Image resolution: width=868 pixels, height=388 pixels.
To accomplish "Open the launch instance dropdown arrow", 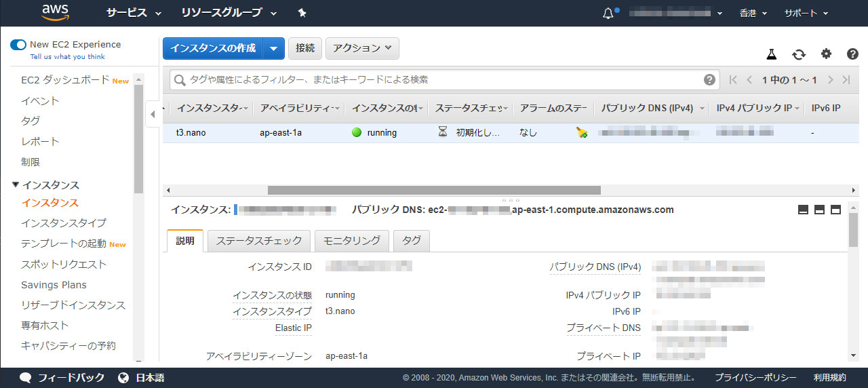I will [x=273, y=48].
